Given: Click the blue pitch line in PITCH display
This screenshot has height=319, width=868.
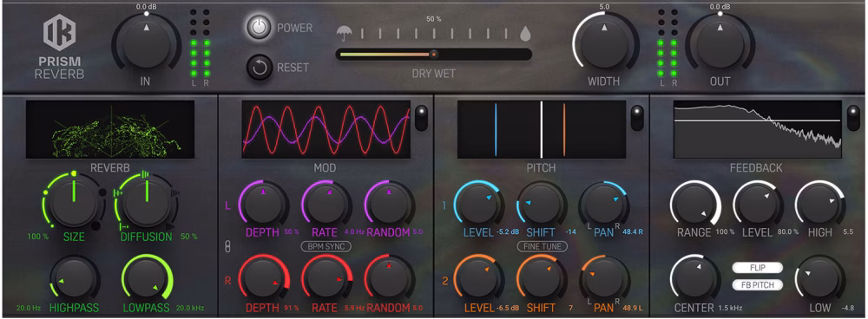Looking at the screenshot, I should point(496,129).
